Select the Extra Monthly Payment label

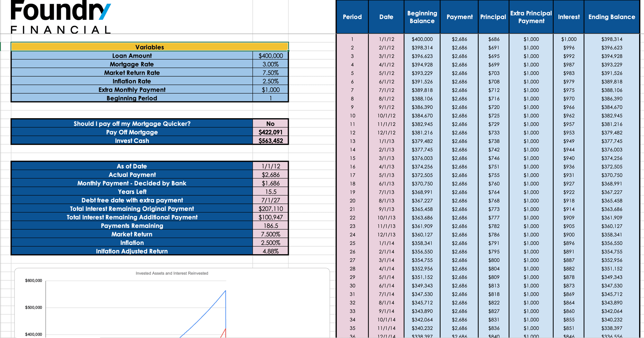click(x=132, y=90)
